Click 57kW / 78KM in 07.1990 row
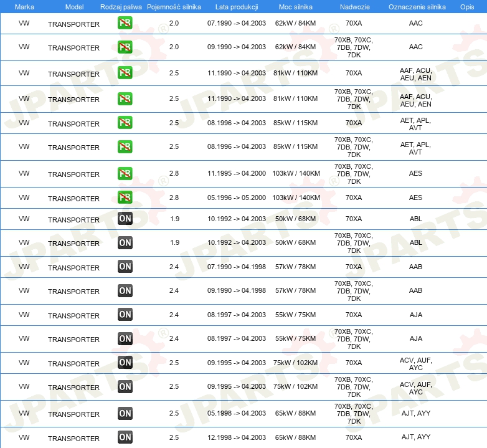Screen dimensions: 487x448 point(295,267)
